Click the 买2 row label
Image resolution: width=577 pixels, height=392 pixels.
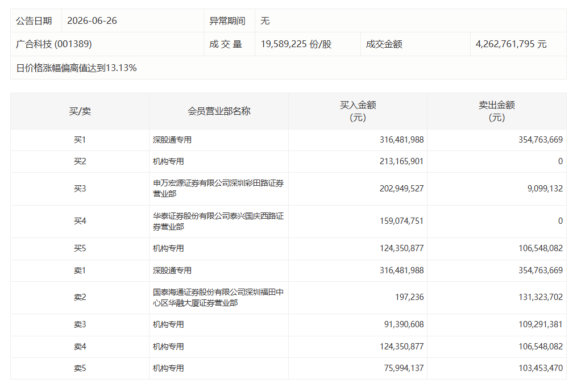(x=80, y=162)
